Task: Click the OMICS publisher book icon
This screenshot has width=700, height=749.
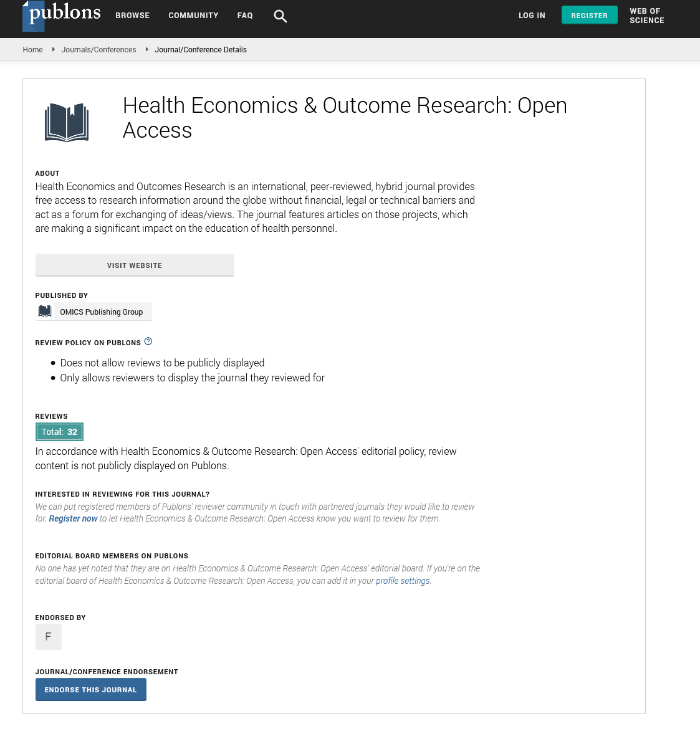Action: pos(45,312)
